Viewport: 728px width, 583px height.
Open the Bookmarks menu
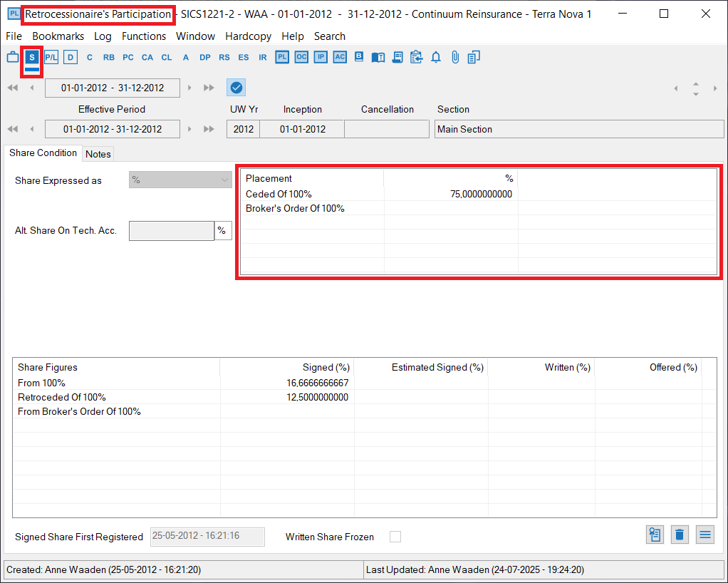(x=58, y=36)
